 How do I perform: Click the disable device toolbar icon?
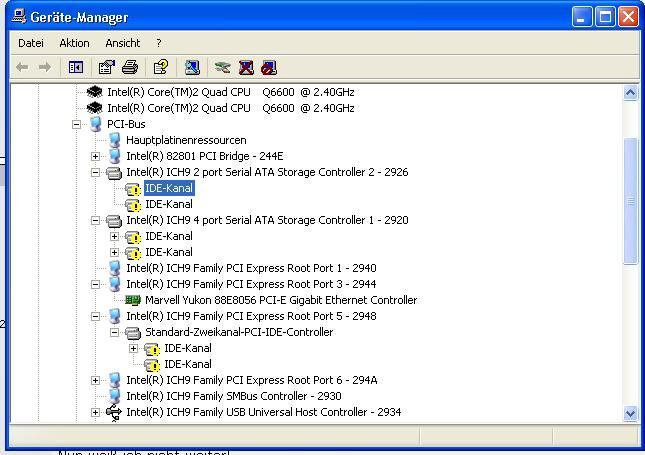pyautogui.click(x=269, y=67)
